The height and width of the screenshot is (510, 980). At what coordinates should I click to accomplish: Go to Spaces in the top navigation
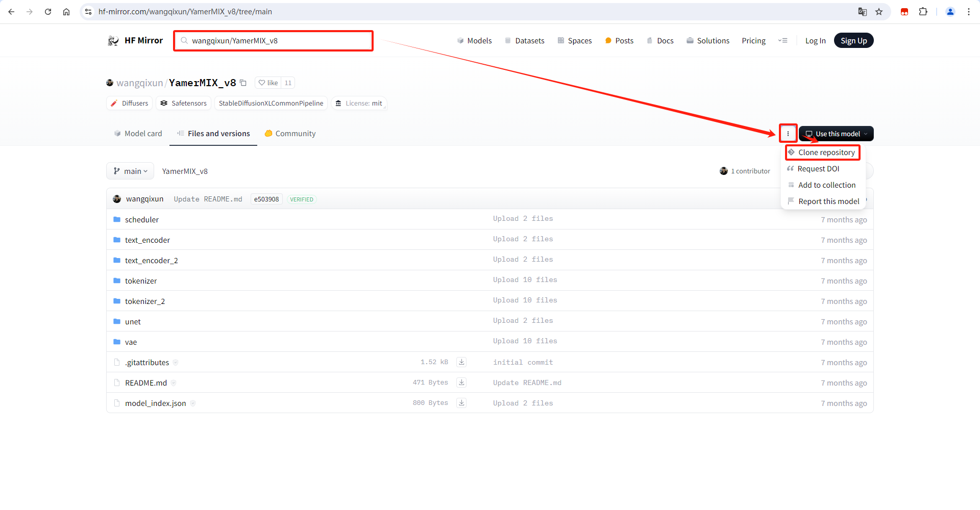click(575, 41)
